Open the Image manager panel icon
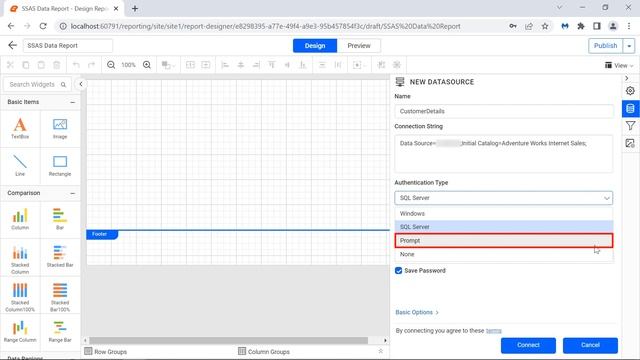The image size is (640, 360). click(630, 143)
